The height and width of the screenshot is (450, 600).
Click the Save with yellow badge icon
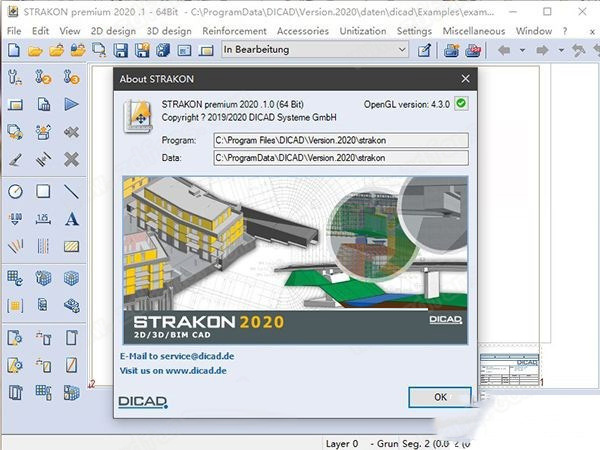click(x=142, y=50)
